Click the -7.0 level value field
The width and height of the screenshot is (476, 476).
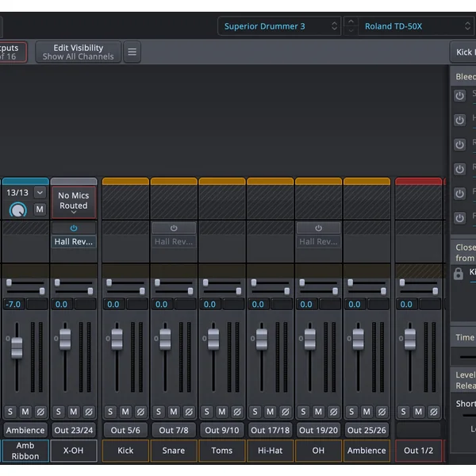(x=13, y=304)
